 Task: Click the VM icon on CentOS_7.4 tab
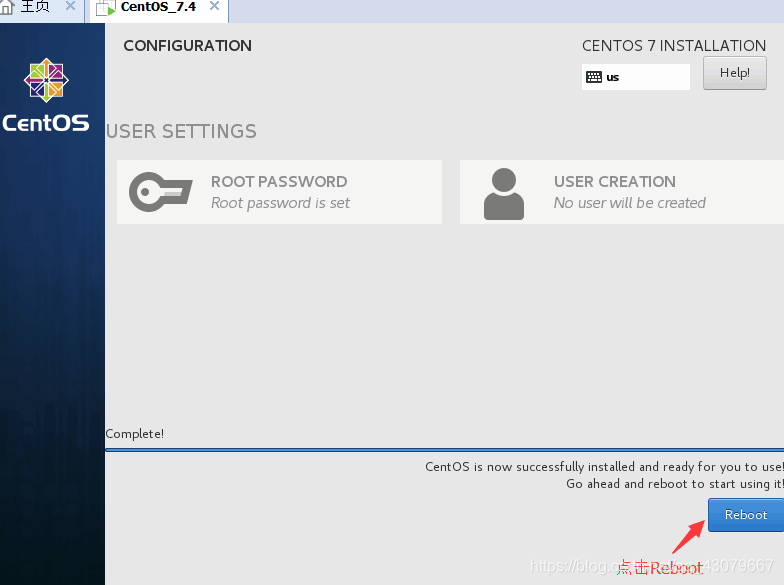point(106,8)
